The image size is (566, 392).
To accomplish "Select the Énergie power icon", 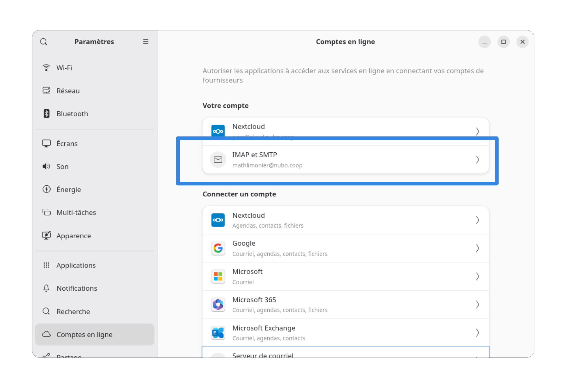I will (x=46, y=189).
